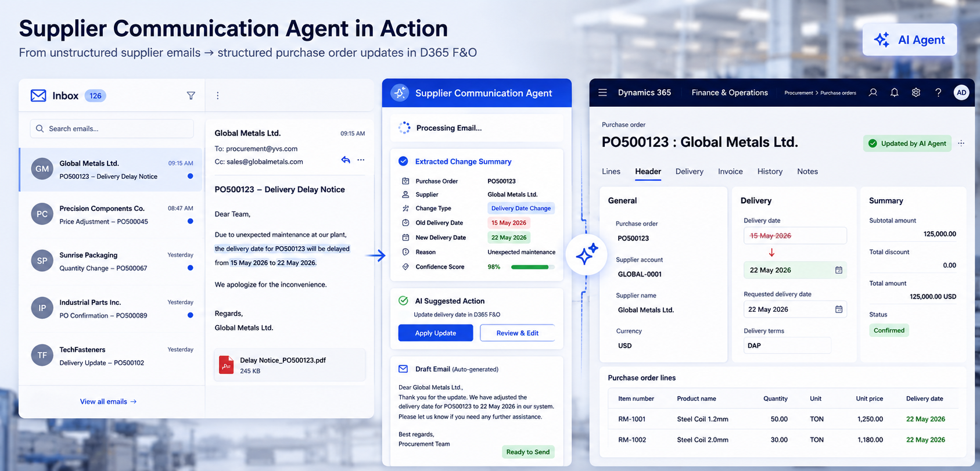Image resolution: width=980 pixels, height=471 pixels.
Task: Open Sunrise Packaging Quantity Change email
Action: point(112,261)
